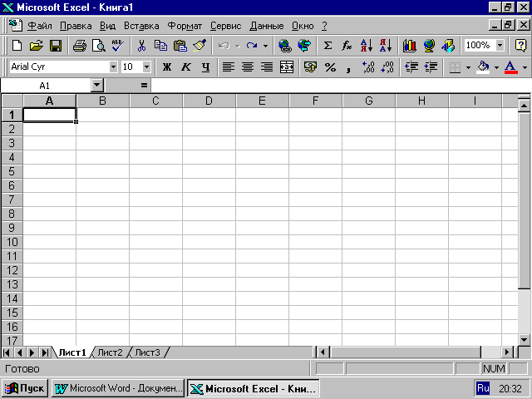Toggle italic with the К button
Image resolution: width=532 pixels, height=399 pixels.
(186, 66)
